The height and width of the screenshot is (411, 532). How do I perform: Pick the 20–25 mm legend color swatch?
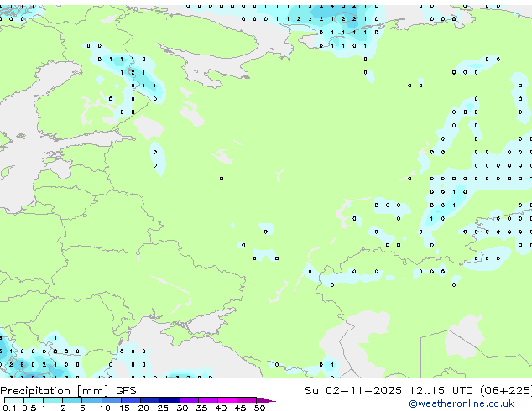[x=150, y=400]
